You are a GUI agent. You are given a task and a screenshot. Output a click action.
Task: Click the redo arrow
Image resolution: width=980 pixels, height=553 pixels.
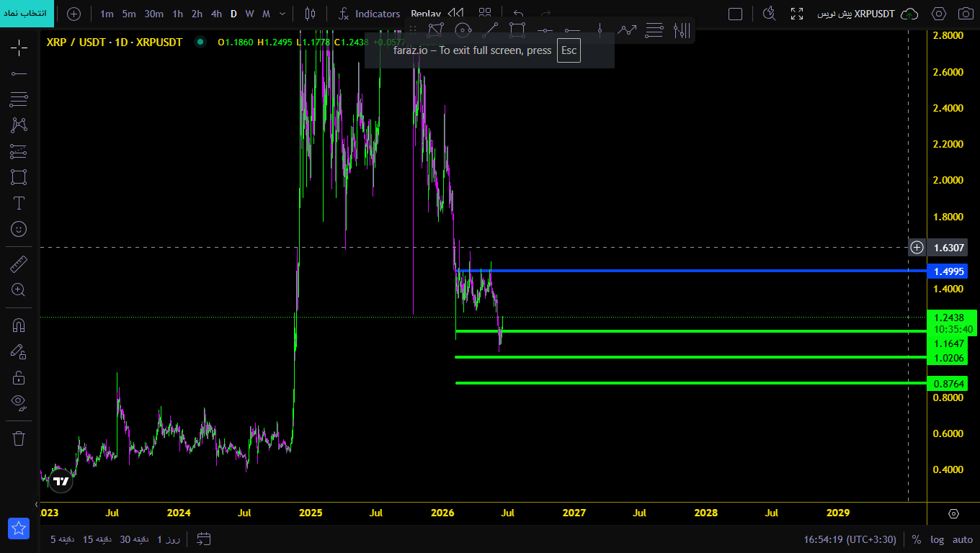[545, 14]
